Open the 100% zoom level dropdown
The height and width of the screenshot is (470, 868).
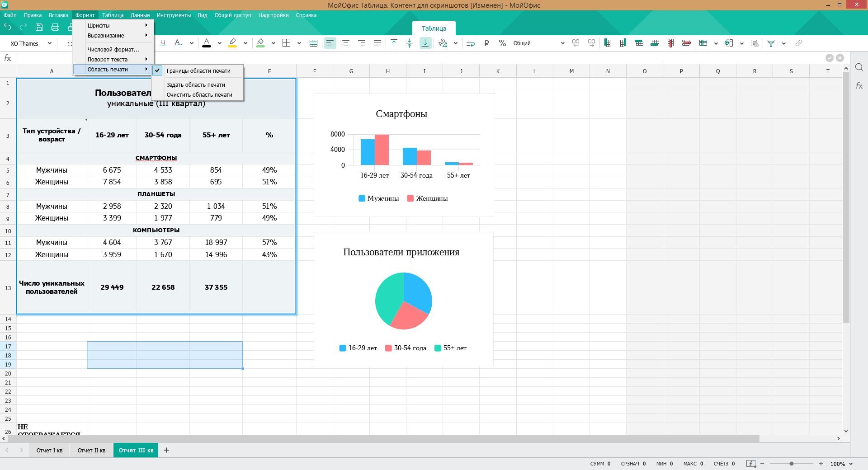pyautogui.click(x=841, y=464)
